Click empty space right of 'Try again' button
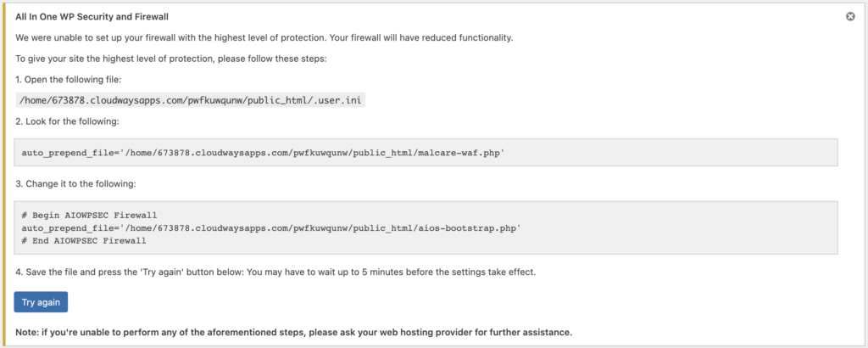The width and height of the screenshot is (868, 348). [442, 302]
